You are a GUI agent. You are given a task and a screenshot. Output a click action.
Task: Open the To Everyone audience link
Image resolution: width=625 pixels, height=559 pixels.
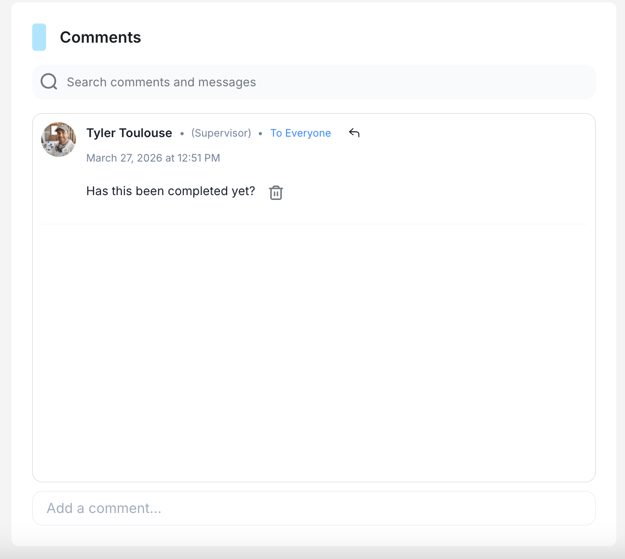tap(300, 133)
